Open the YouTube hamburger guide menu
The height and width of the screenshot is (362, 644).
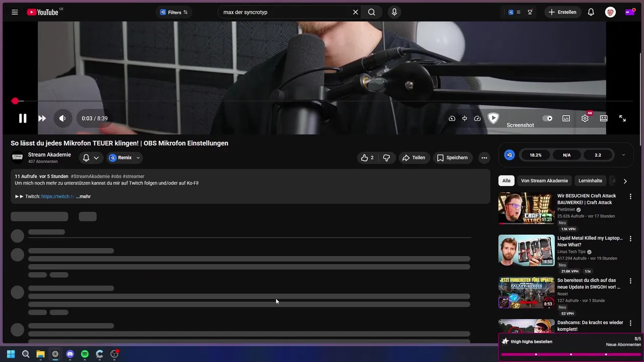(x=15, y=12)
